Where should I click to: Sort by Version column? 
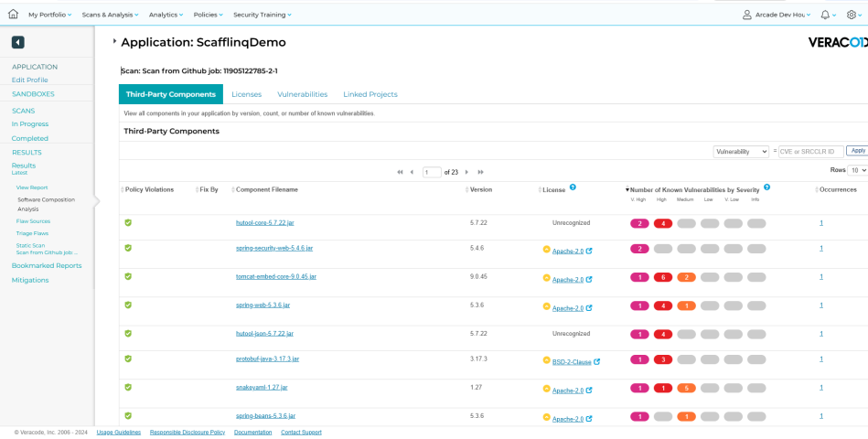(480, 190)
